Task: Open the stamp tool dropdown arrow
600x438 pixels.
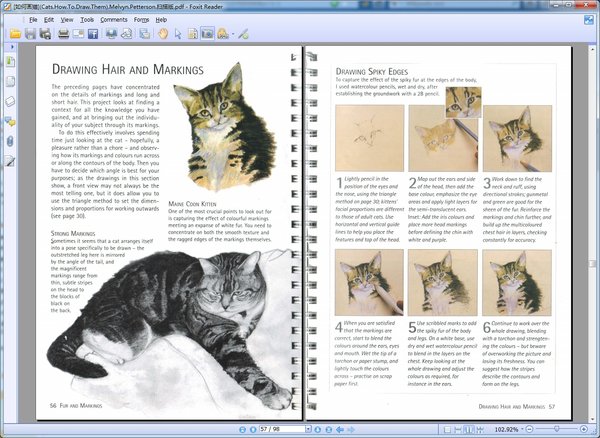Action: [x=233, y=34]
